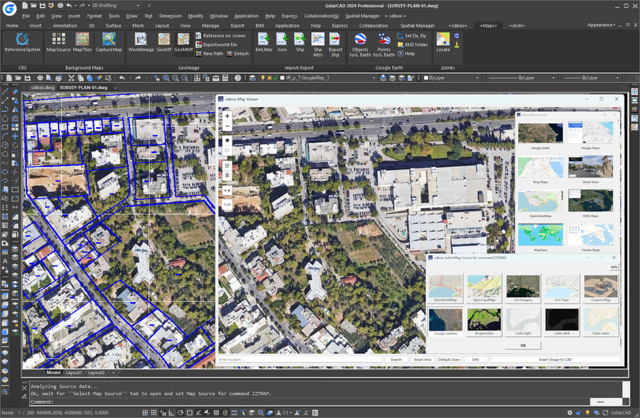Image resolution: width=640 pixels, height=418 pixels.
Task: Open the MapTiles tool
Action: pos(82,42)
